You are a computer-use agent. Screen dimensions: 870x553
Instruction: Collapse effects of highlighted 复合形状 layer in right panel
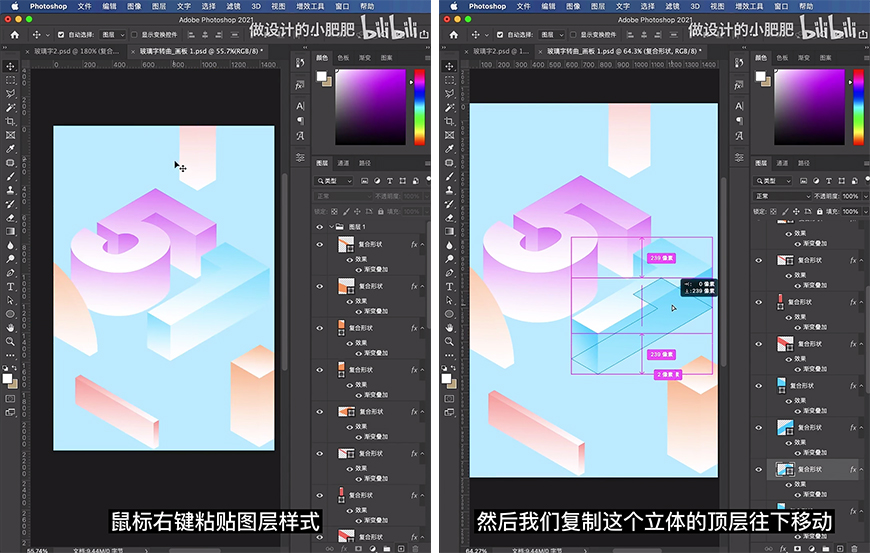pos(862,469)
